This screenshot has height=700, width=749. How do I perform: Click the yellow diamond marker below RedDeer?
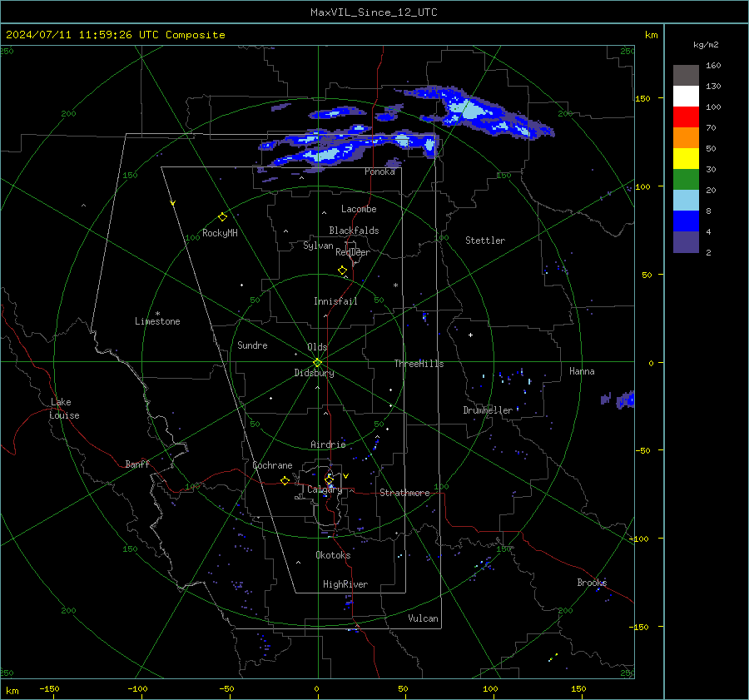[342, 271]
